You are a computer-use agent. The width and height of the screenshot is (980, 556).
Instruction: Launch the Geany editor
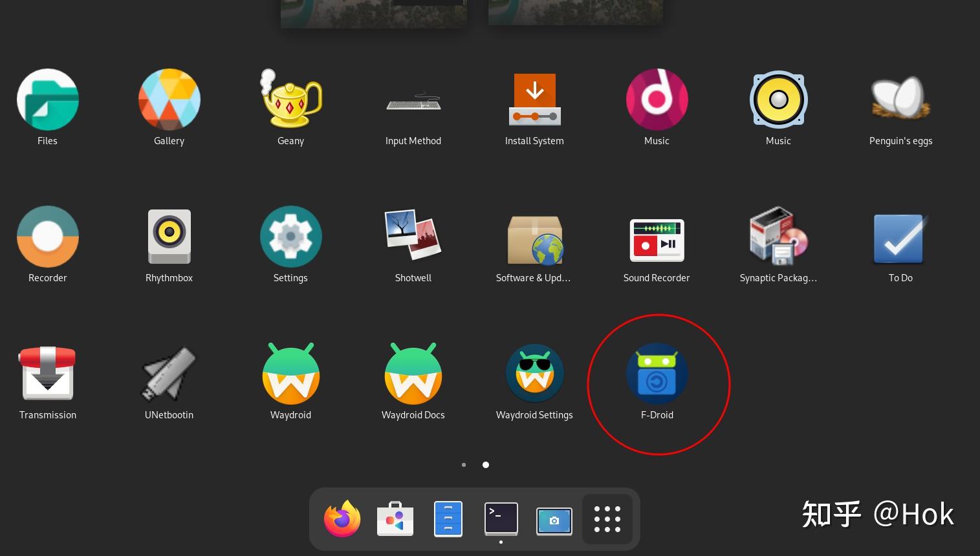[290, 100]
